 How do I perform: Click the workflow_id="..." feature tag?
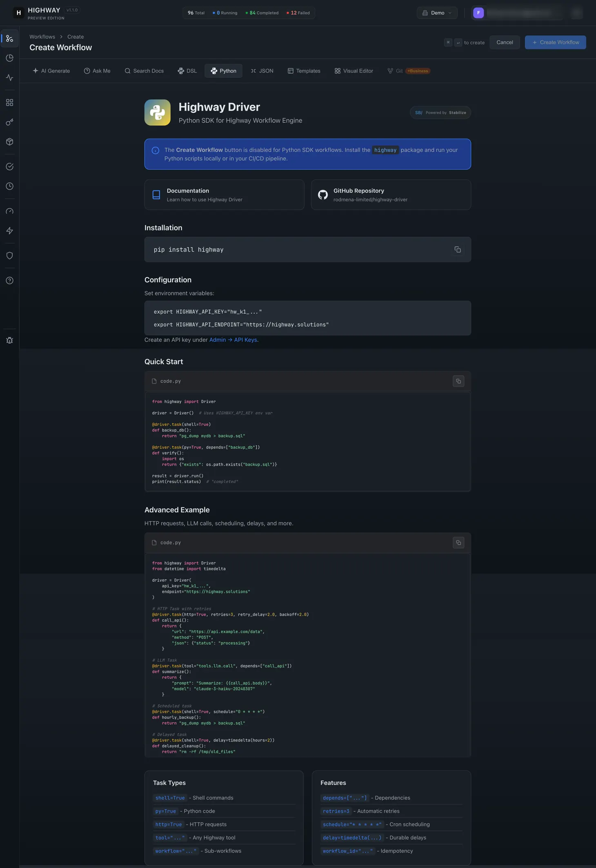(347, 851)
